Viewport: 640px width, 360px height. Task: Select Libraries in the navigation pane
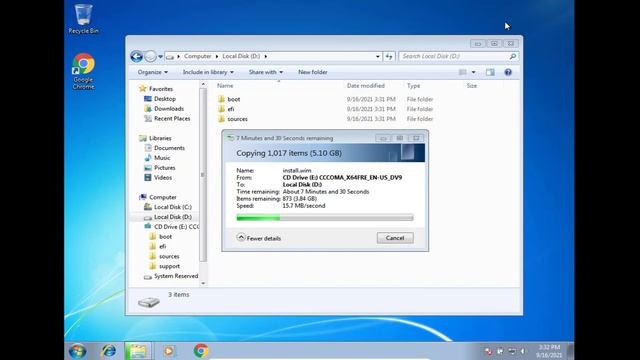(155, 138)
